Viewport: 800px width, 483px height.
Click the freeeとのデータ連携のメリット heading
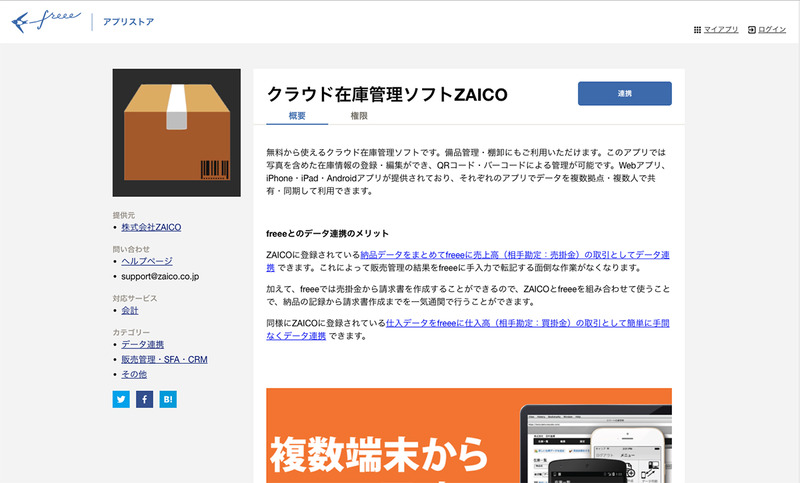pyautogui.click(x=328, y=234)
